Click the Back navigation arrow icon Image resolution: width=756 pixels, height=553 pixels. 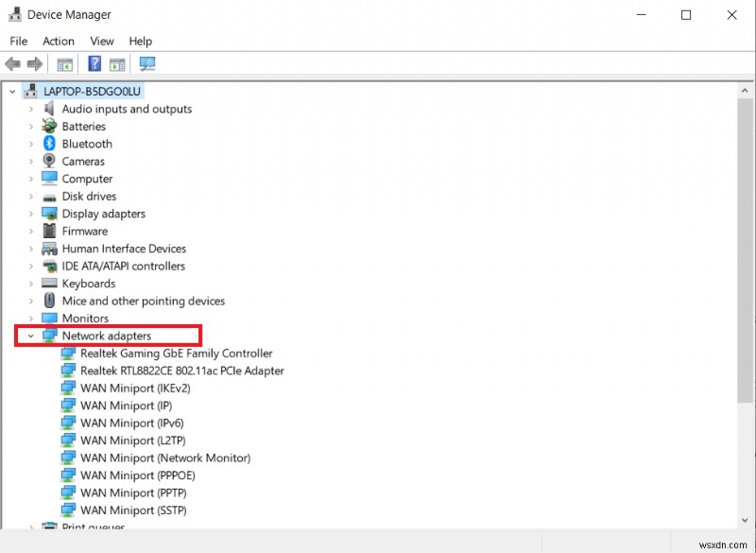click(12, 64)
